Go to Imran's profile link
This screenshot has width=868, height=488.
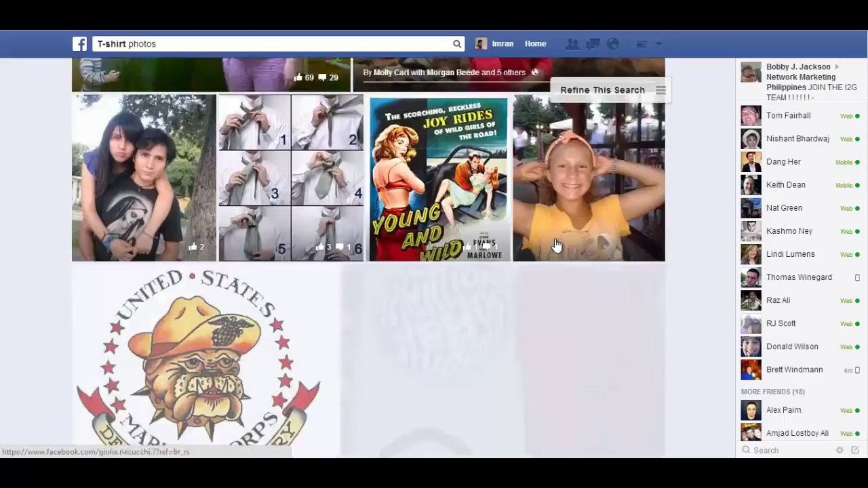click(502, 44)
